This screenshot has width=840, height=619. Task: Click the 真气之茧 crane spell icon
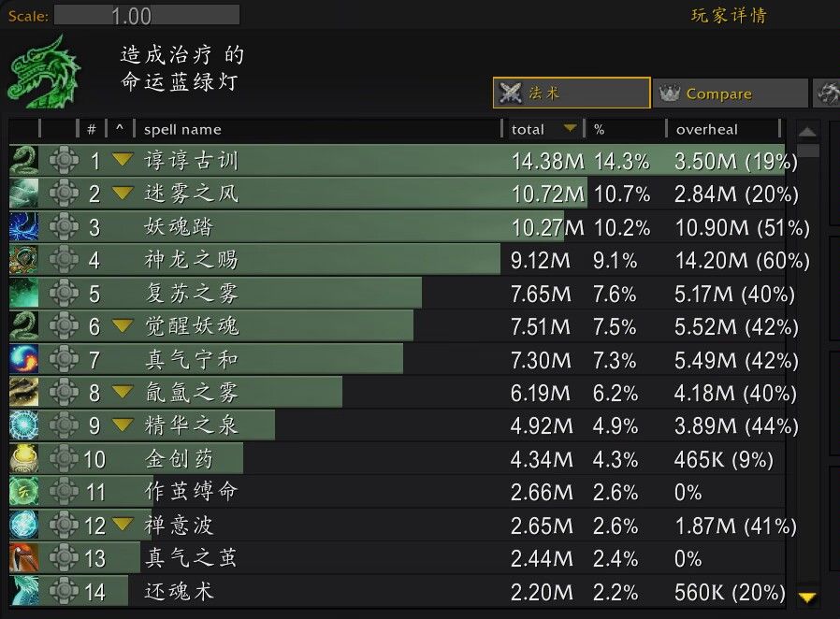[23, 558]
